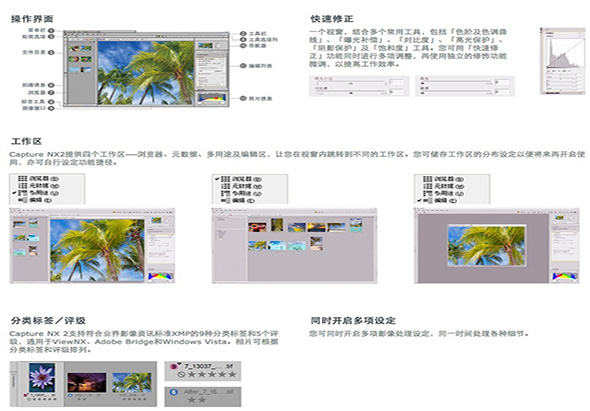Adjust the lower slider in right Quick Fix strip
The image size is (590, 411).
[456, 92]
